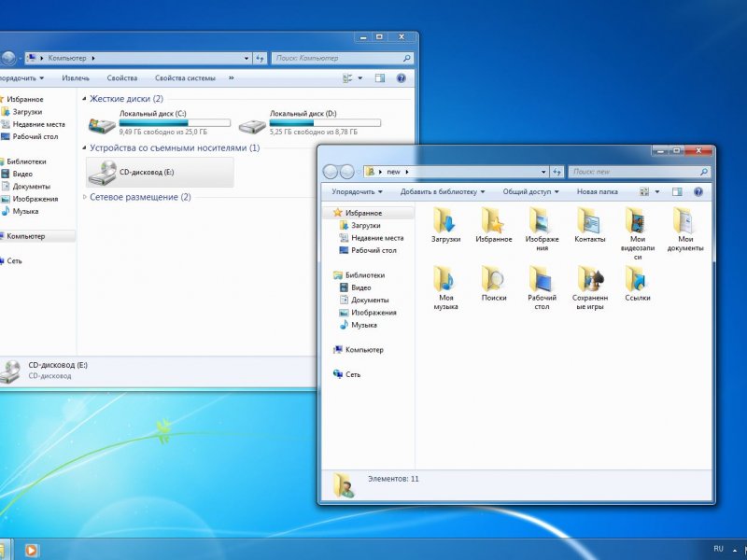Click help icon in new window toolbar
Image resolution: width=747 pixels, height=560 pixels.
698,192
